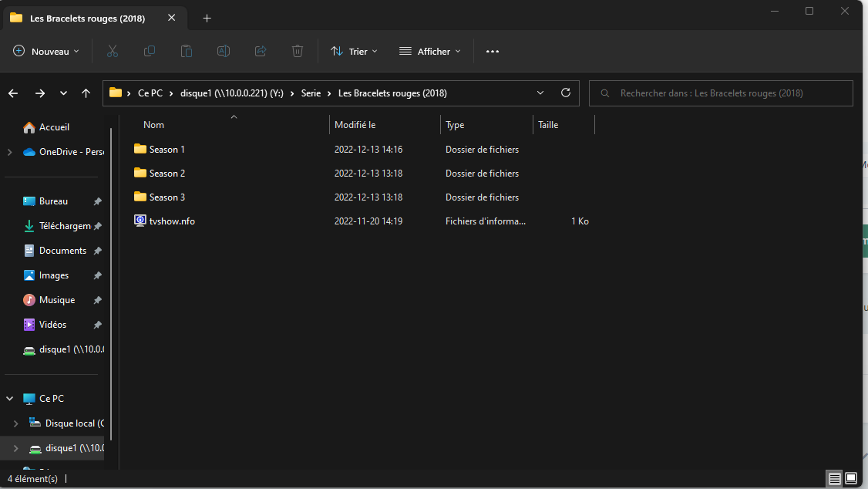The height and width of the screenshot is (489, 868).
Task: Refresh the current folder view
Action: (x=566, y=93)
